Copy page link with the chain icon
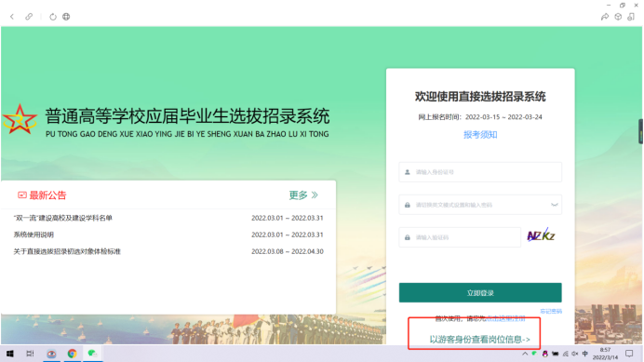644x362 pixels. coord(29,17)
